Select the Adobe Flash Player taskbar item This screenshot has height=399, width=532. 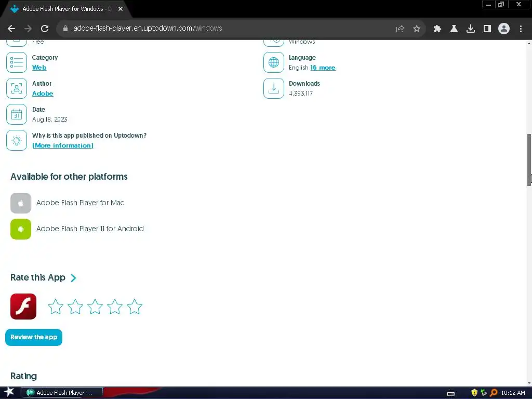point(62,393)
